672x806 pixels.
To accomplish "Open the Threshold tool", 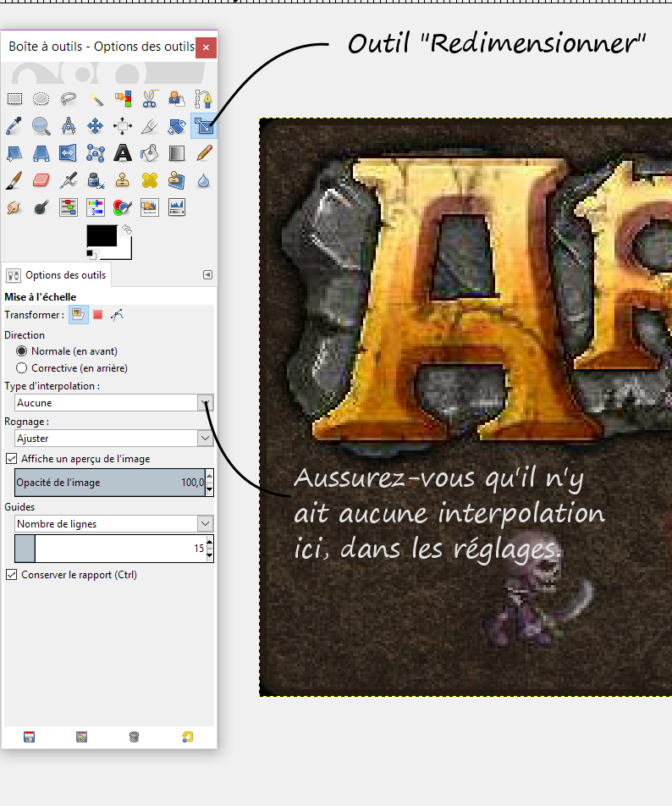I will tap(177, 207).
